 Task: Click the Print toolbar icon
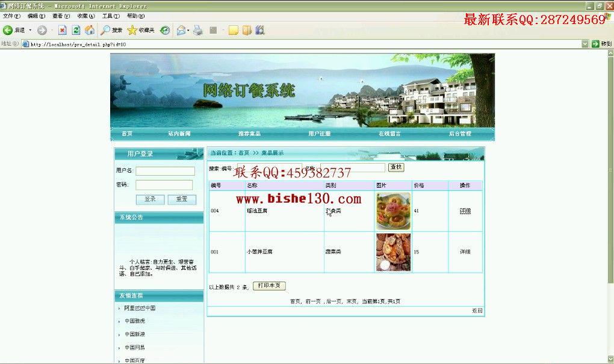tap(198, 30)
